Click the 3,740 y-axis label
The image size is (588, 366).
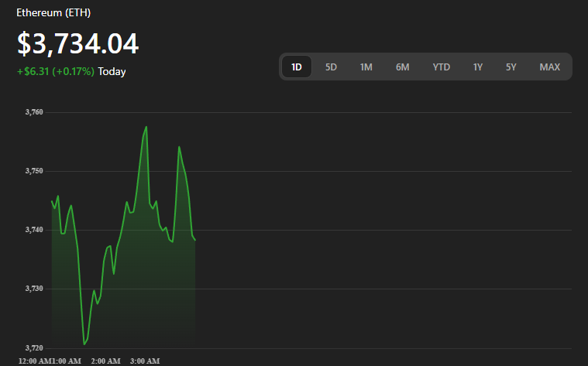(x=34, y=230)
